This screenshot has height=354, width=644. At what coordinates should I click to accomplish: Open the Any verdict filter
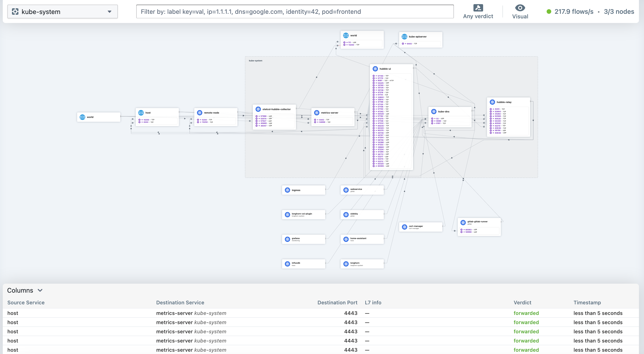(x=478, y=11)
